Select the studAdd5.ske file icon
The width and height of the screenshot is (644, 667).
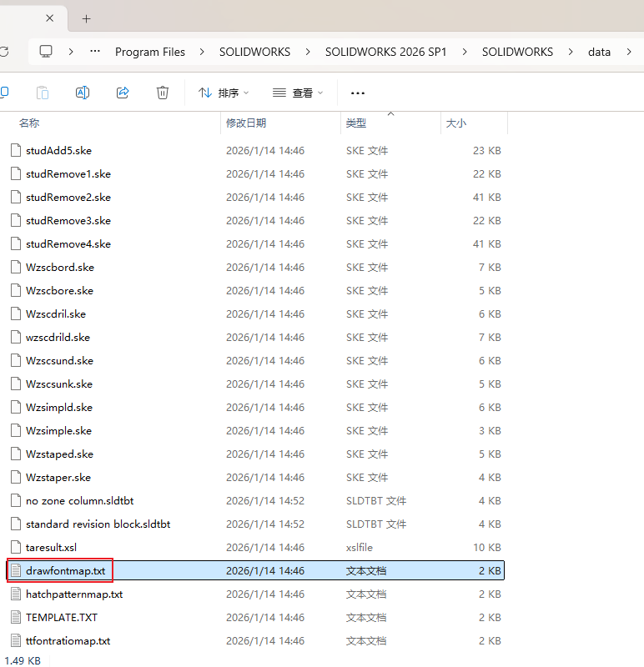pos(15,151)
